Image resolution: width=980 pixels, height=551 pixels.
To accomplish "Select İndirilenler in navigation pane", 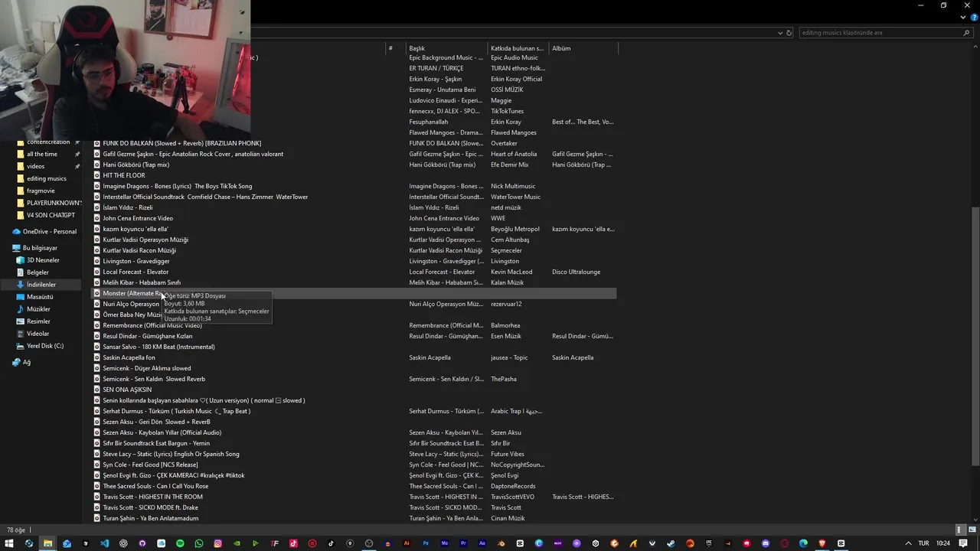I will (41, 285).
